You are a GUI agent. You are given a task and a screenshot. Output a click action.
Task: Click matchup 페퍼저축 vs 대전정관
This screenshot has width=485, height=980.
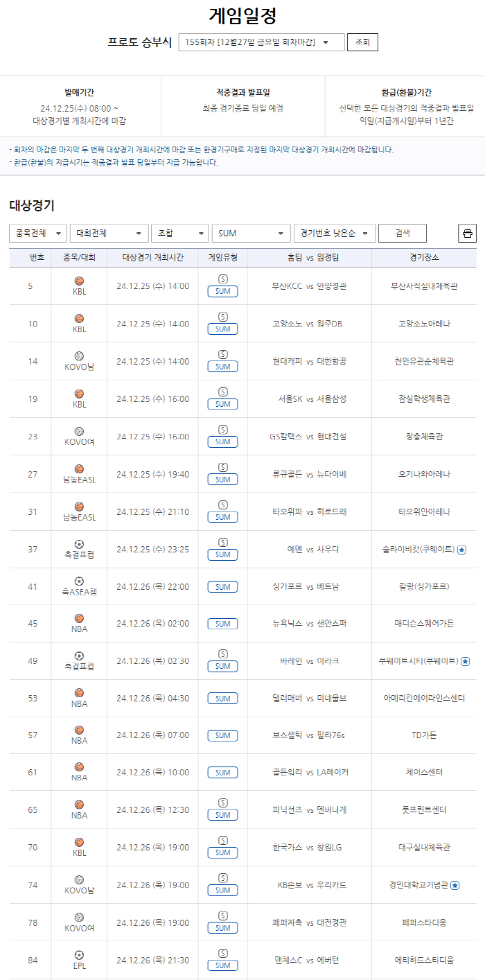click(x=310, y=922)
